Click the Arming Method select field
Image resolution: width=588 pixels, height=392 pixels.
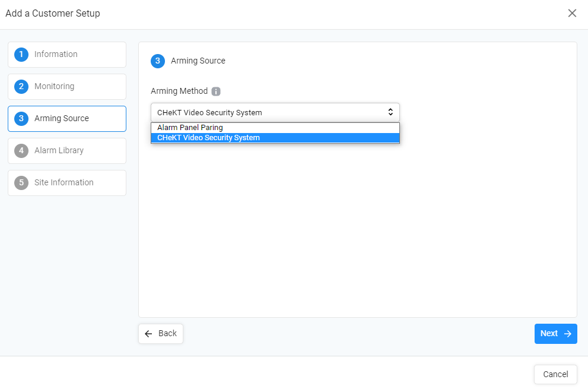pos(275,112)
